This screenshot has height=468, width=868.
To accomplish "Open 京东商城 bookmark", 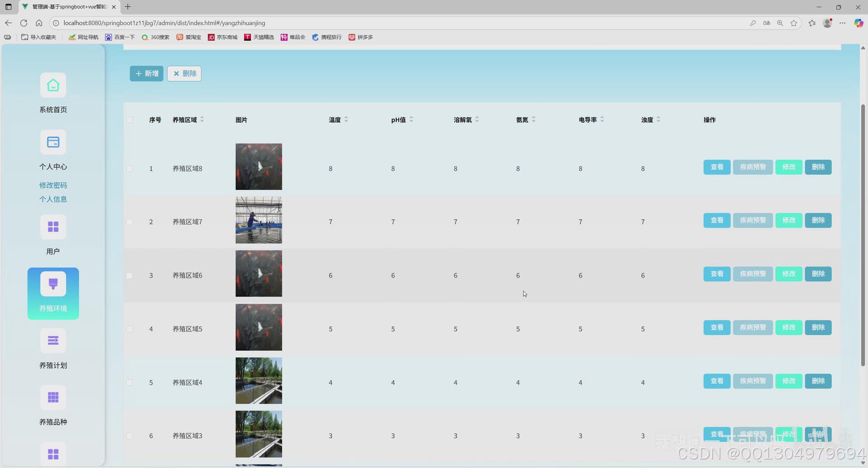I will point(222,37).
